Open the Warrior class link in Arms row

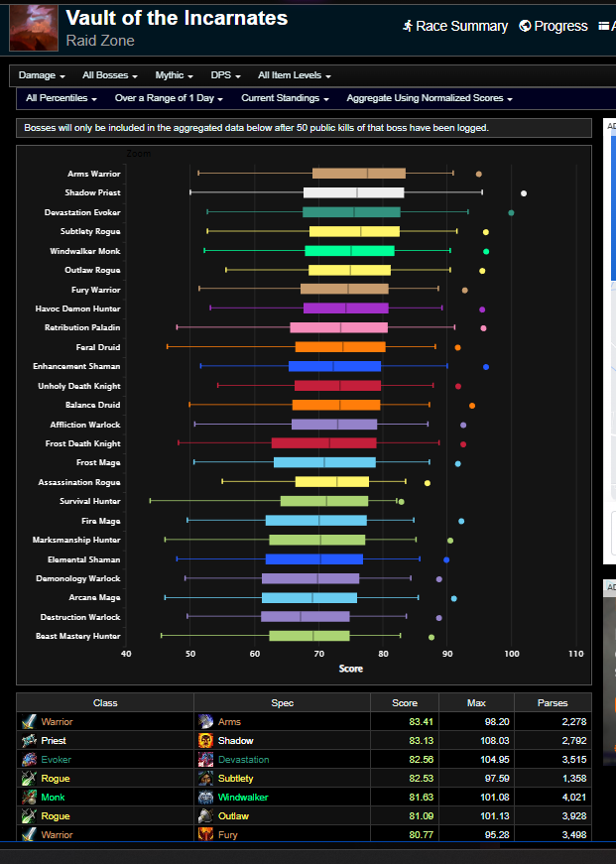pos(57,722)
